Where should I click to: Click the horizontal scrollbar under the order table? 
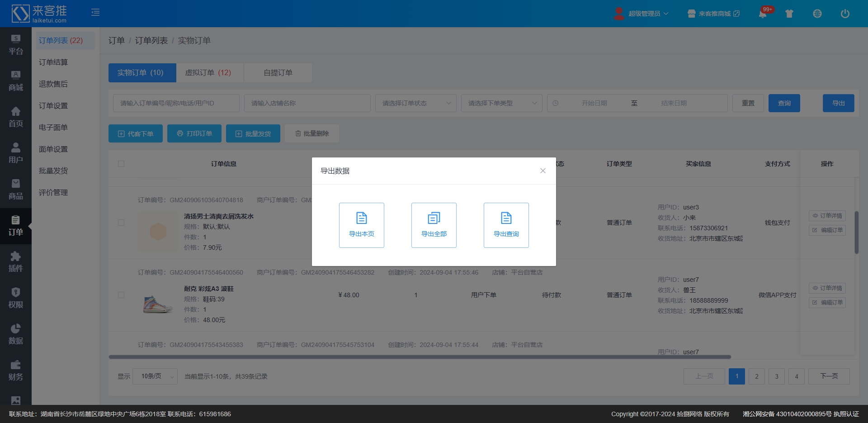(x=420, y=357)
